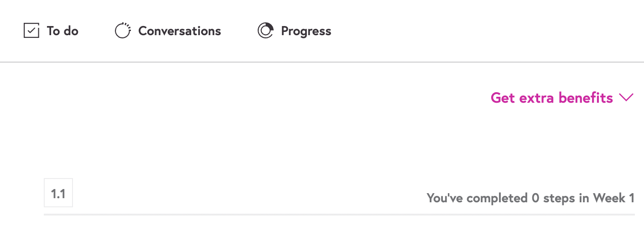Screen dimensions: 644x242
Task: Click the pink downward arrow beside benefits
Action: pyautogui.click(x=626, y=97)
